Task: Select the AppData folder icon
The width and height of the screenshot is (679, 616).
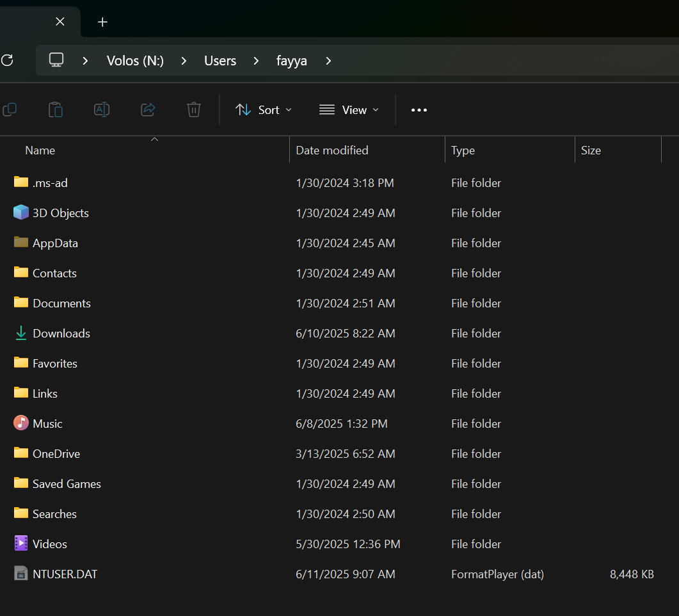Action: pos(20,241)
